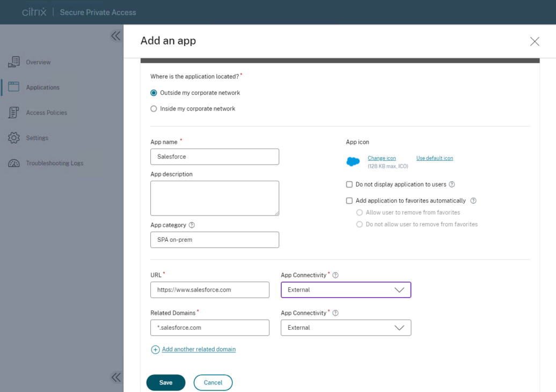Viewport: 556px width, 392px height.
Task: Go to Access Policies menu item
Action: pyautogui.click(x=47, y=113)
